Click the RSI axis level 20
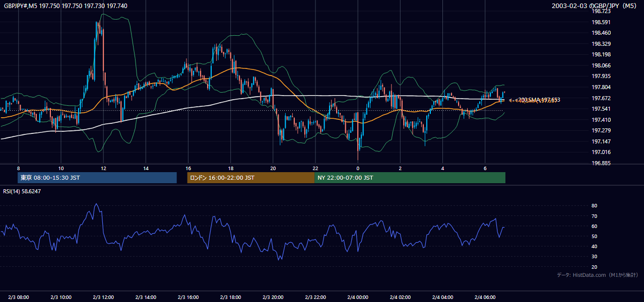 point(594,267)
